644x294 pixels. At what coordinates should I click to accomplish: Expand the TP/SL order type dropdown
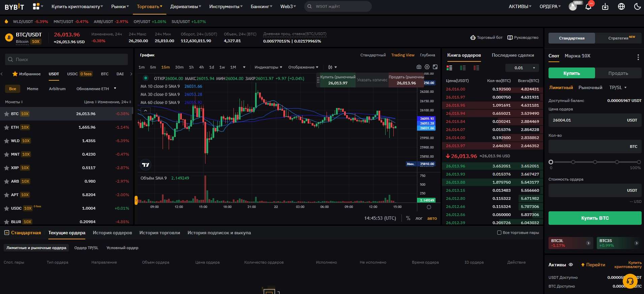click(618, 87)
